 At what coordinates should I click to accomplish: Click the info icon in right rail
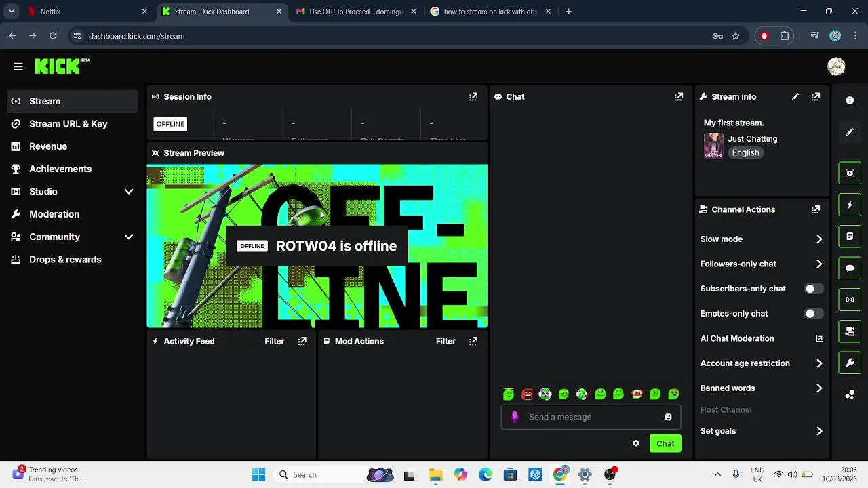[x=850, y=100]
